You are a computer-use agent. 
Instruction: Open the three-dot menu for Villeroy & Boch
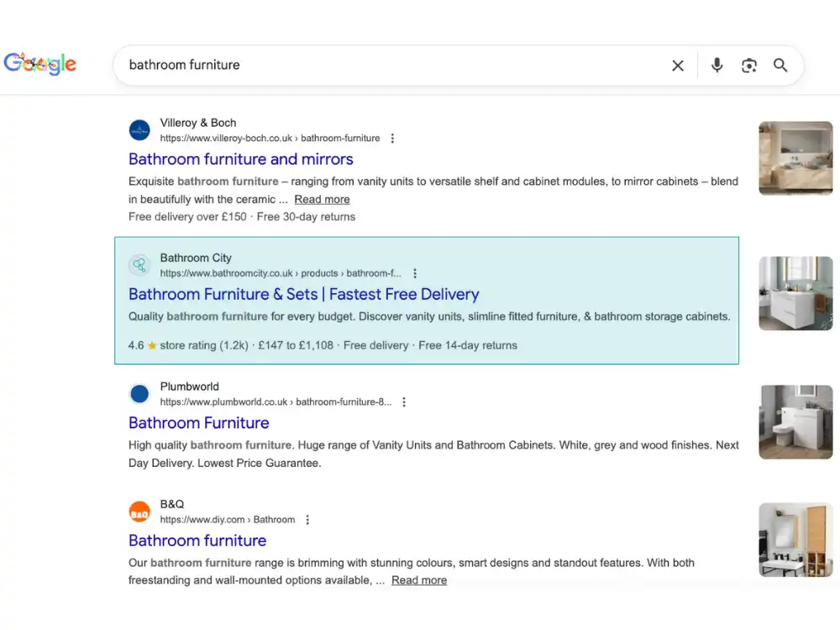pyautogui.click(x=392, y=138)
